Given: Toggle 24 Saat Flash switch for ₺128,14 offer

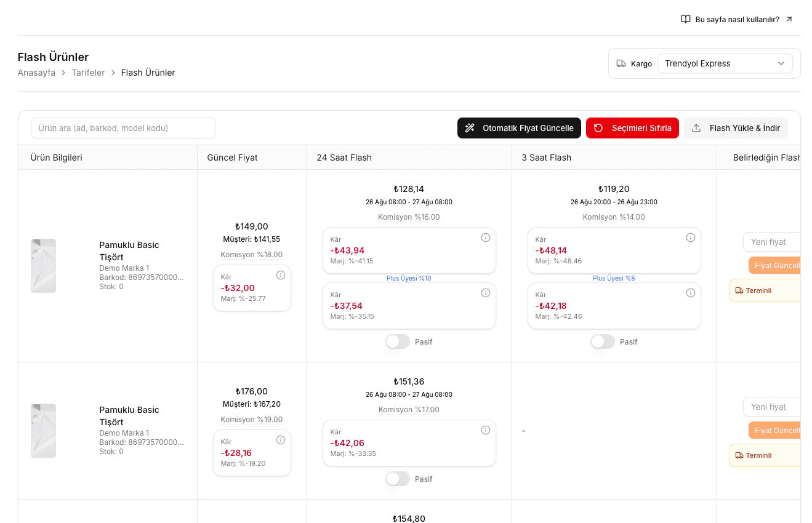Looking at the screenshot, I should click(398, 341).
